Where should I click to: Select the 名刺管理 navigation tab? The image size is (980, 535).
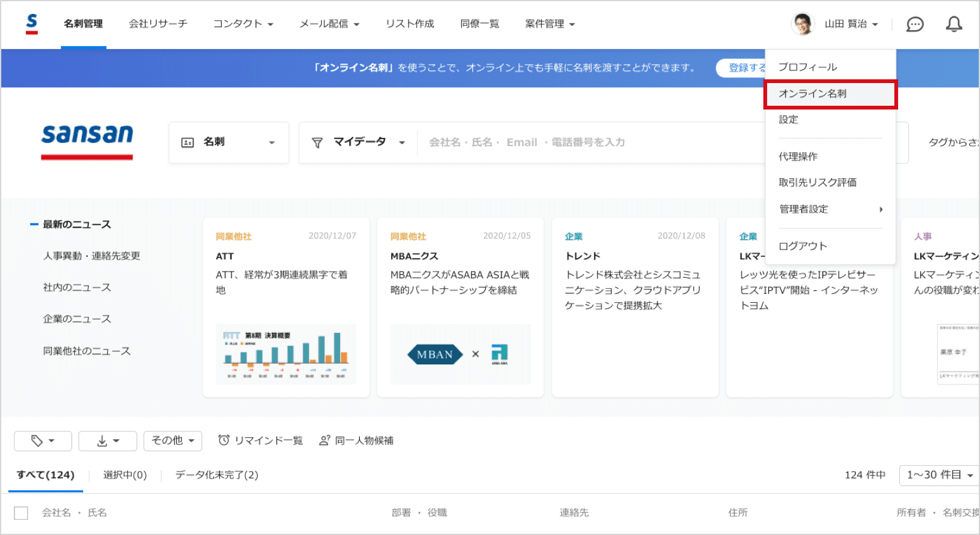click(x=83, y=24)
